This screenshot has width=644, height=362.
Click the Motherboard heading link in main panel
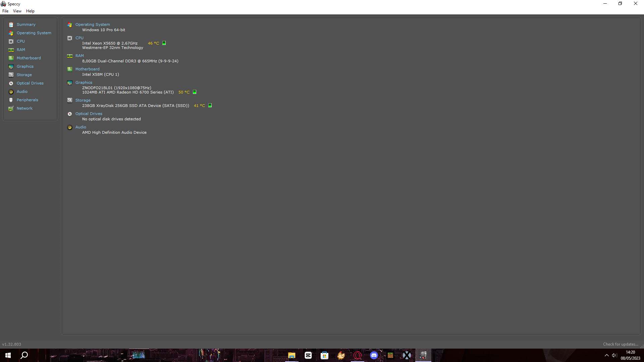tap(87, 69)
